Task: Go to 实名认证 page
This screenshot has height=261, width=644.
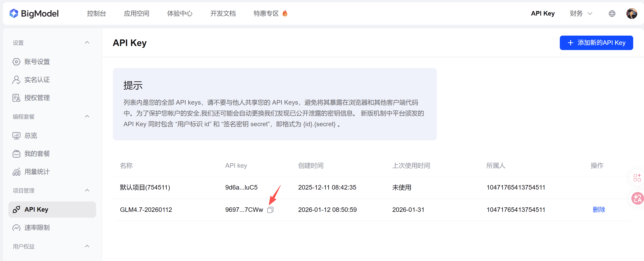Action: (x=37, y=80)
